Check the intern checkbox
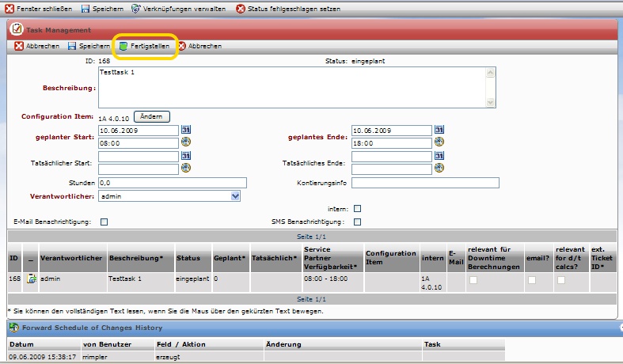 357,209
